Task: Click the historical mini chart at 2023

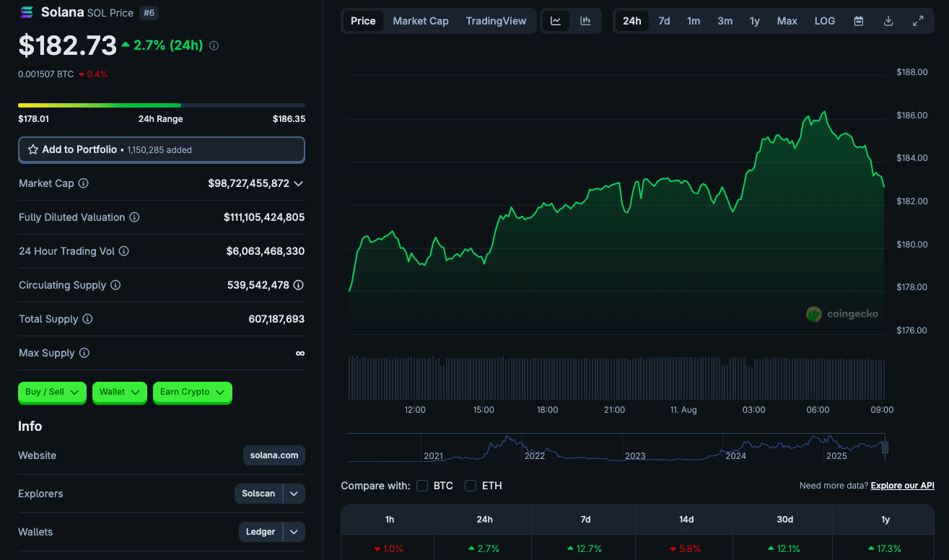Action: point(635,456)
